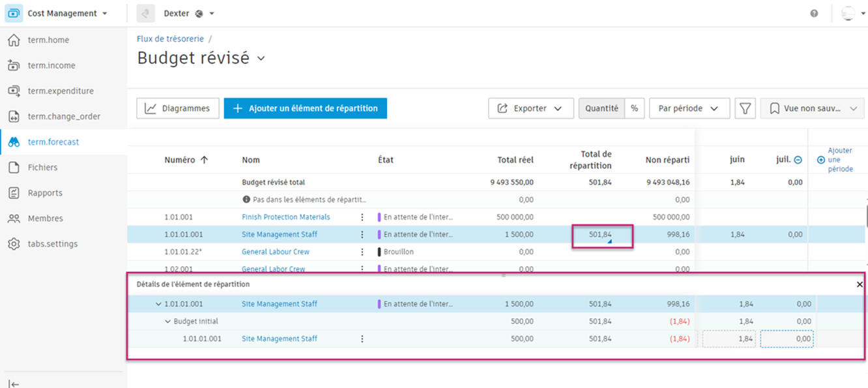Click the purple status marker on Site Management Staff
The height and width of the screenshot is (388, 868).
(x=379, y=235)
